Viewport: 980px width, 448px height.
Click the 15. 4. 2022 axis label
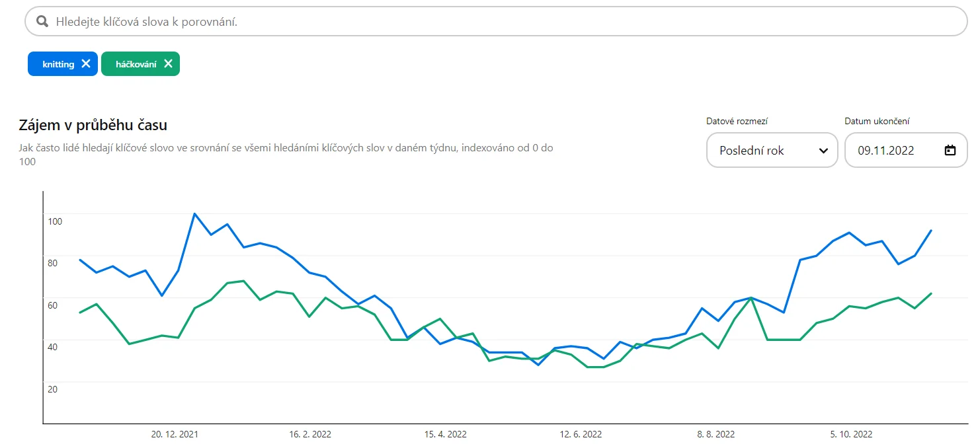pyautogui.click(x=445, y=434)
